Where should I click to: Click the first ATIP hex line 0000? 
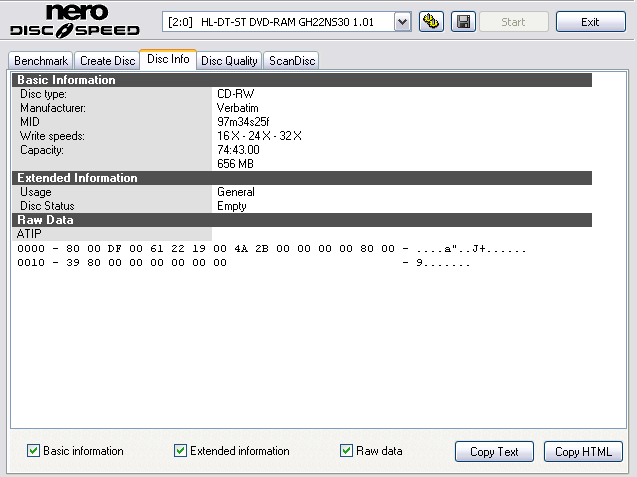point(270,249)
